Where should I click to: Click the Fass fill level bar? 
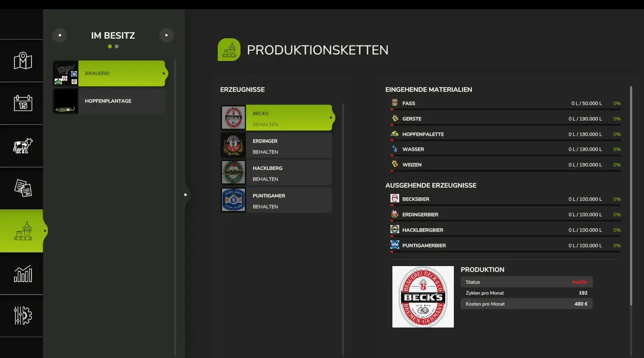[x=506, y=110]
